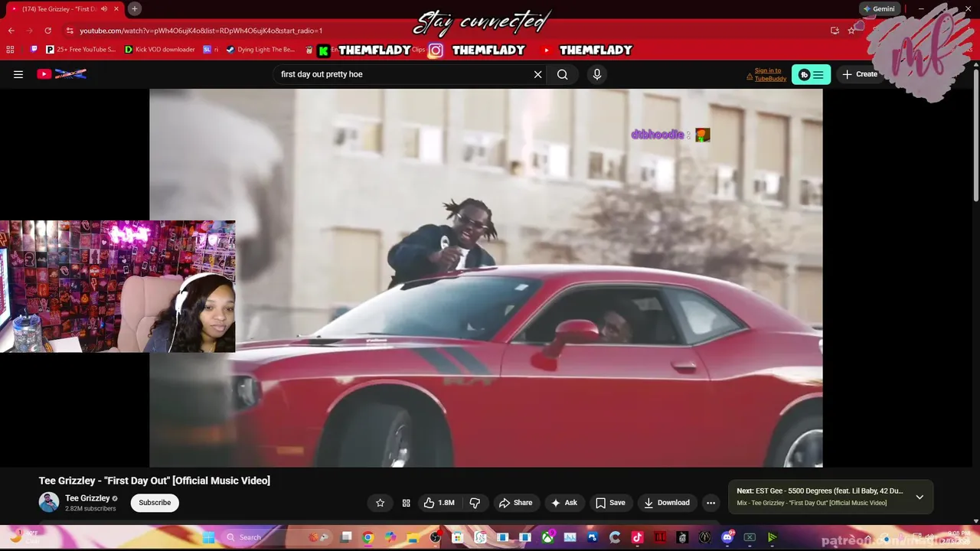Open Discord from the taskbar

(x=727, y=537)
